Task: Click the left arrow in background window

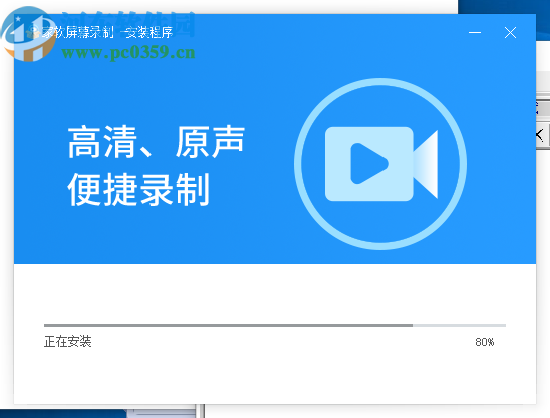Action: click(540, 135)
